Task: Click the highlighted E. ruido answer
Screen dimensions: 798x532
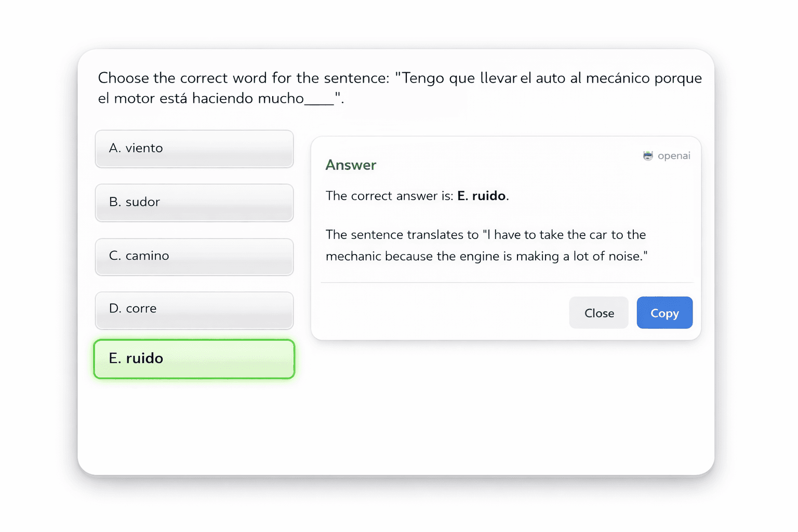Action: coord(194,358)
